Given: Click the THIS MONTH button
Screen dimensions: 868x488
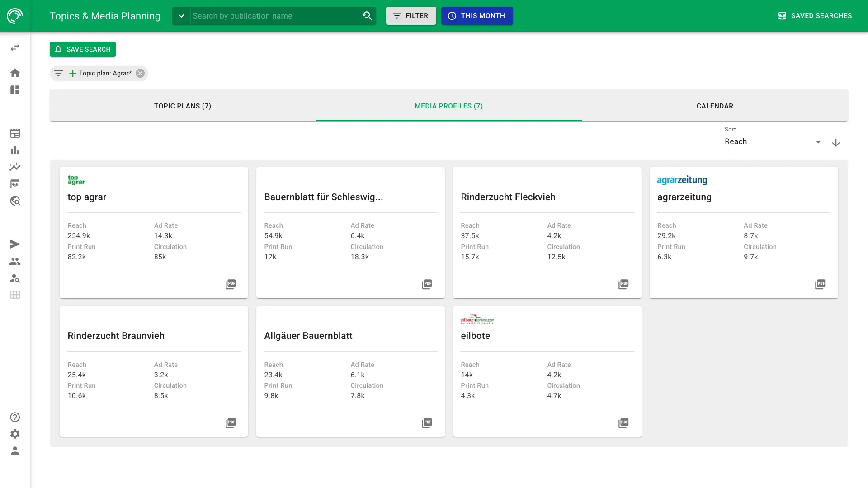Looking at the screenshot, I should tap(477, 16).
